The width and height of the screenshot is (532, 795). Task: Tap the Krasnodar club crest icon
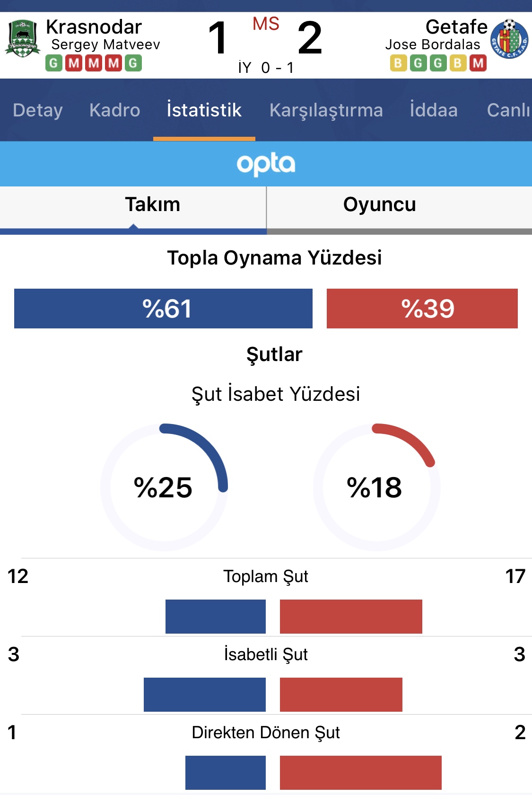(22, 39)
